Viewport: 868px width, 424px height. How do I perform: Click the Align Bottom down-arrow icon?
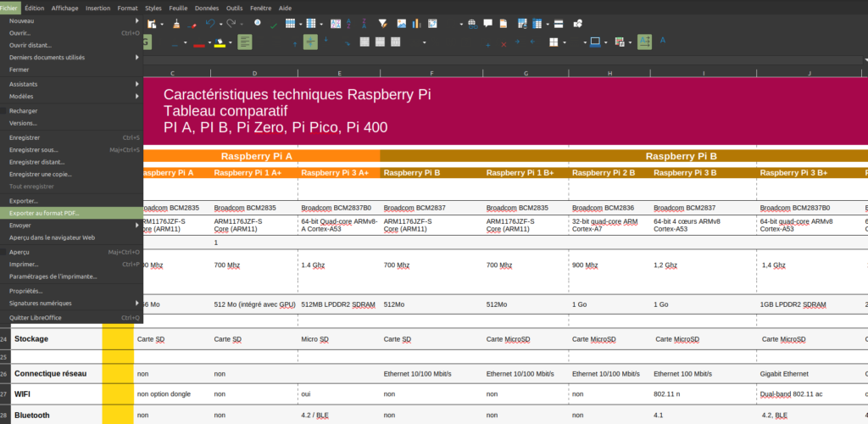pos(326,41)
